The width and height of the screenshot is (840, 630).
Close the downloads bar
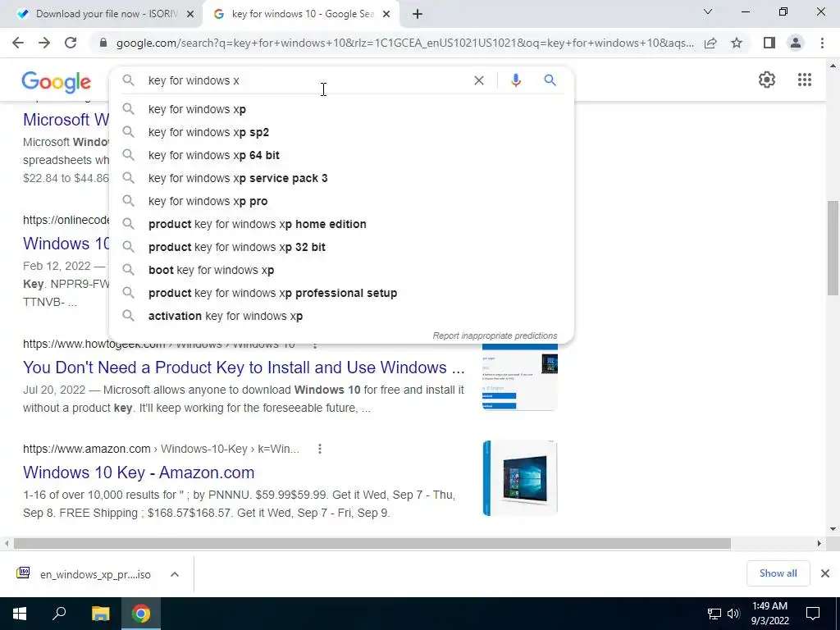coord(825,573)
